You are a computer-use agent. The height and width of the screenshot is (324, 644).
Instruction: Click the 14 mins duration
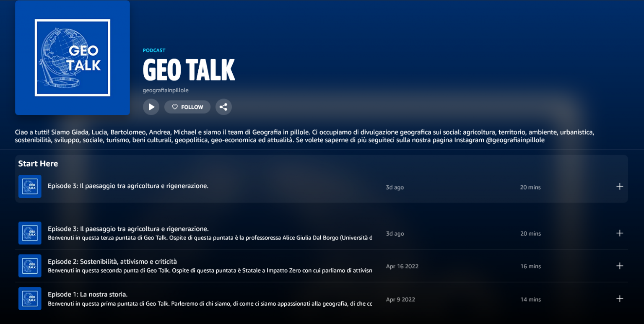[x=530, y=299]
